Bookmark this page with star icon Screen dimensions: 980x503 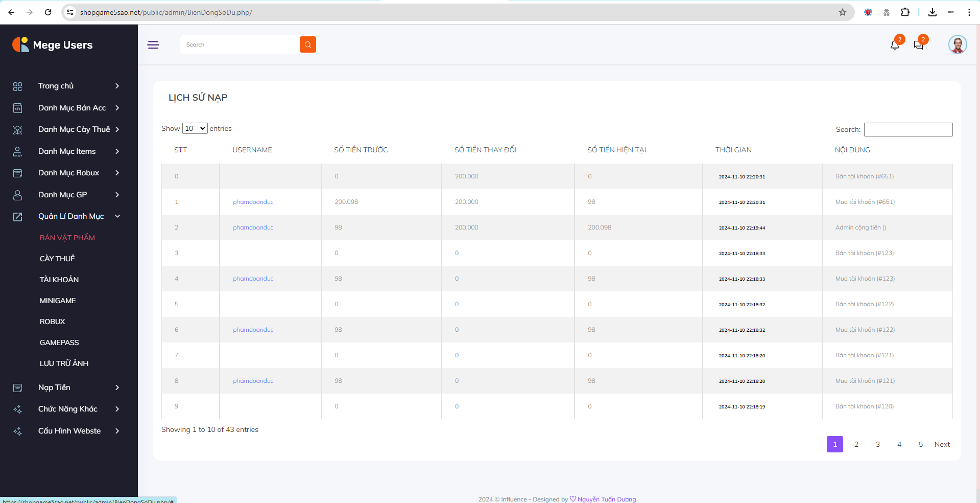pyautogui.click(x=842, y=12)
